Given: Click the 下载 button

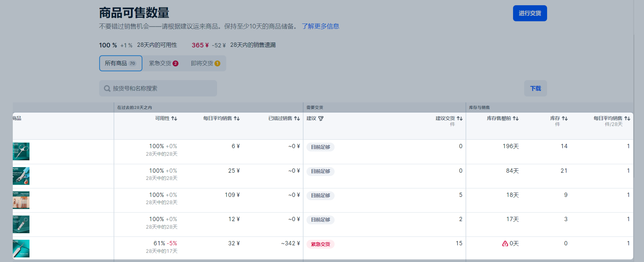Looking at the screenshot, I should pos(535,88).
